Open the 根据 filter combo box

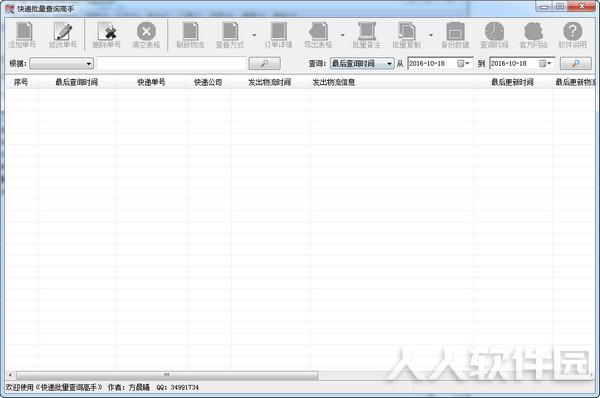point(62,64)
